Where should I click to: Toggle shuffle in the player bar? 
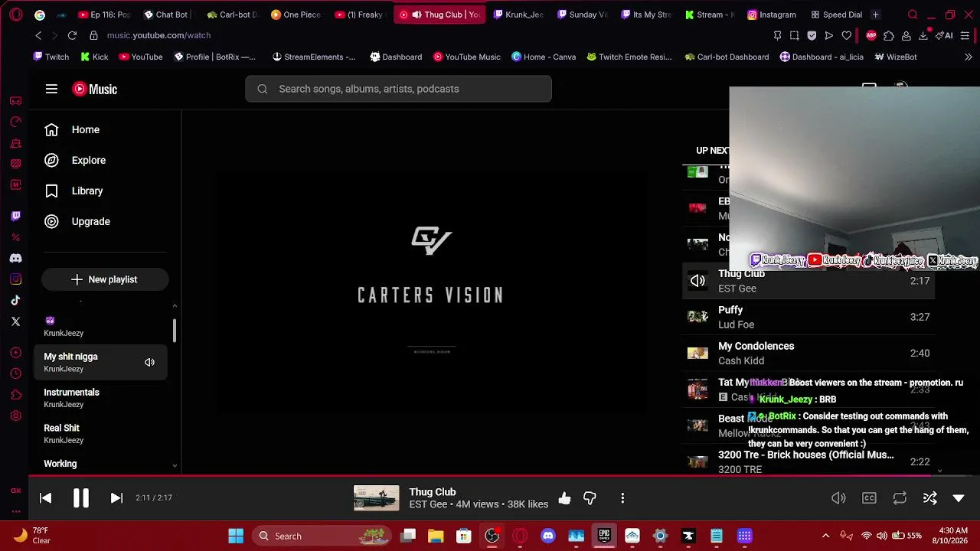(x=930, y=498)
